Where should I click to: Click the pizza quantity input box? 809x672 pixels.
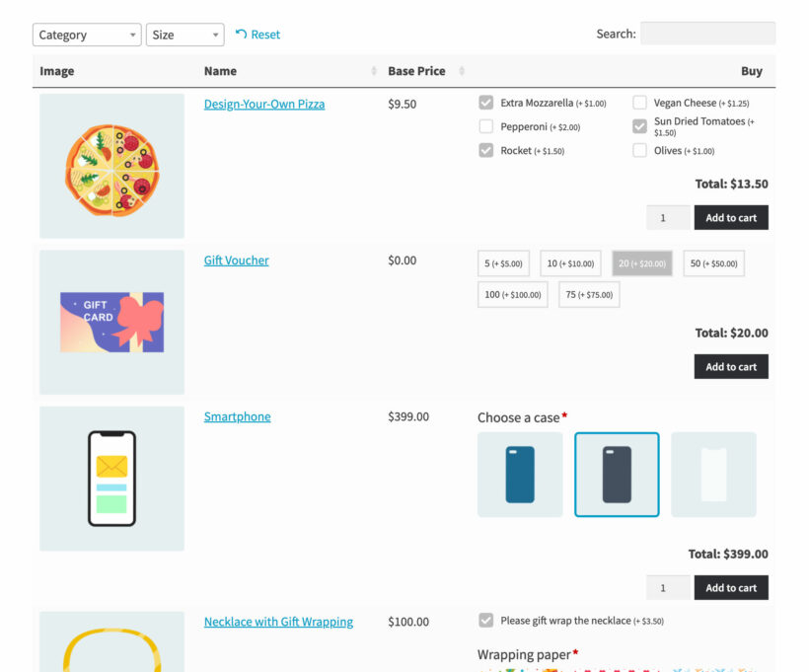tap(668, 217)
